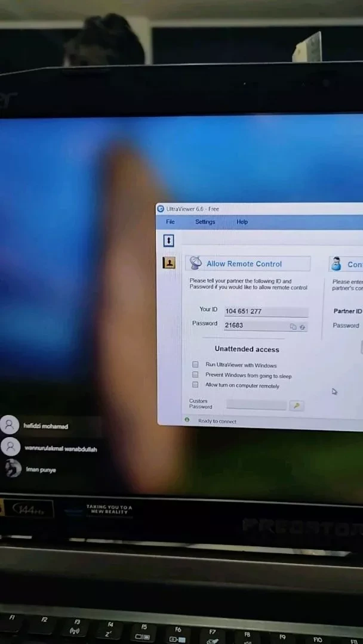Image resolution: width=363 pixels, height=644 pixels.
Task: Open the Help menu
Action: [242, 222]
